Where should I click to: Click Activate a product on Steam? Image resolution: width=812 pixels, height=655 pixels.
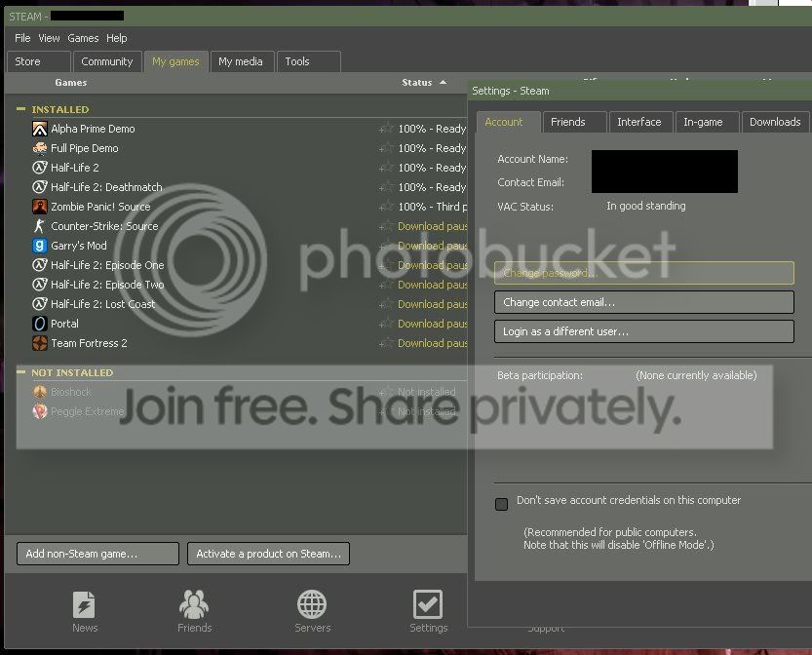point(268,554)
